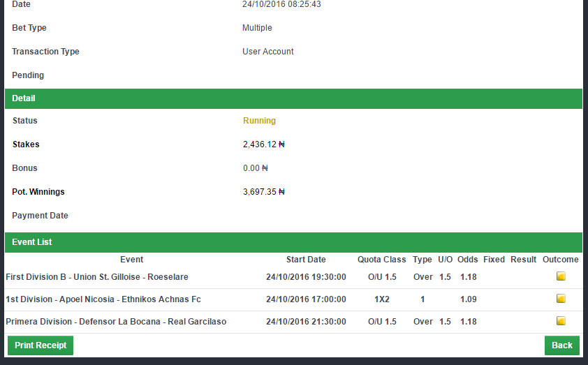Click the User Account transaction value
Screen dimensions: 588x365
tap(267, 52)
